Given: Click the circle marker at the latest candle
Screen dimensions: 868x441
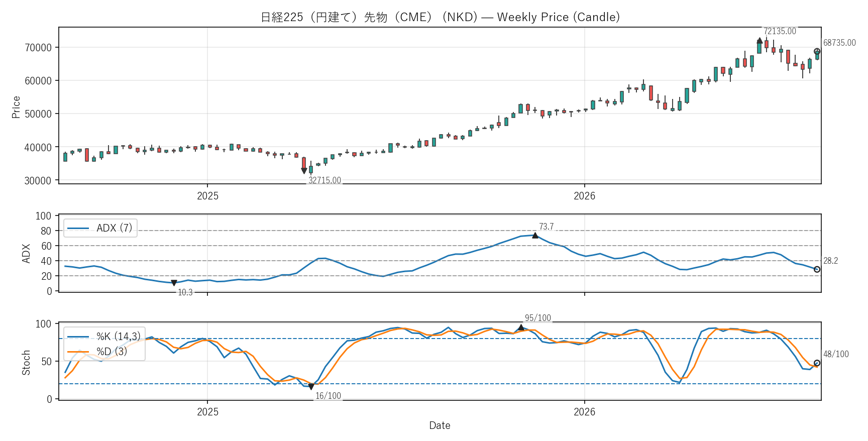Looking at the screenshot, I should 817,52.
